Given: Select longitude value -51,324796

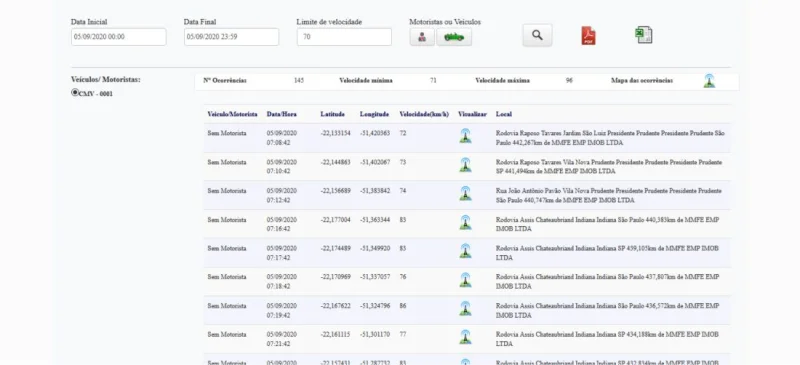Looking at the screenshot, I should (374, 306).
